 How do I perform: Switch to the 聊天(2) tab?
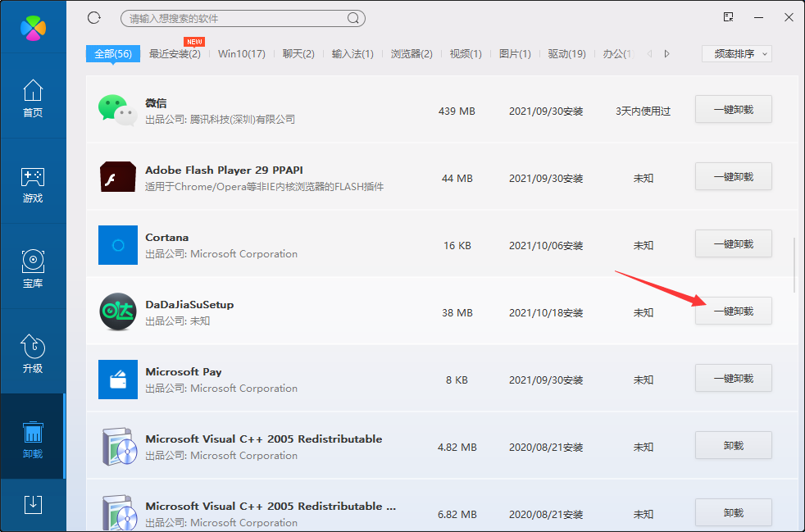298,53
